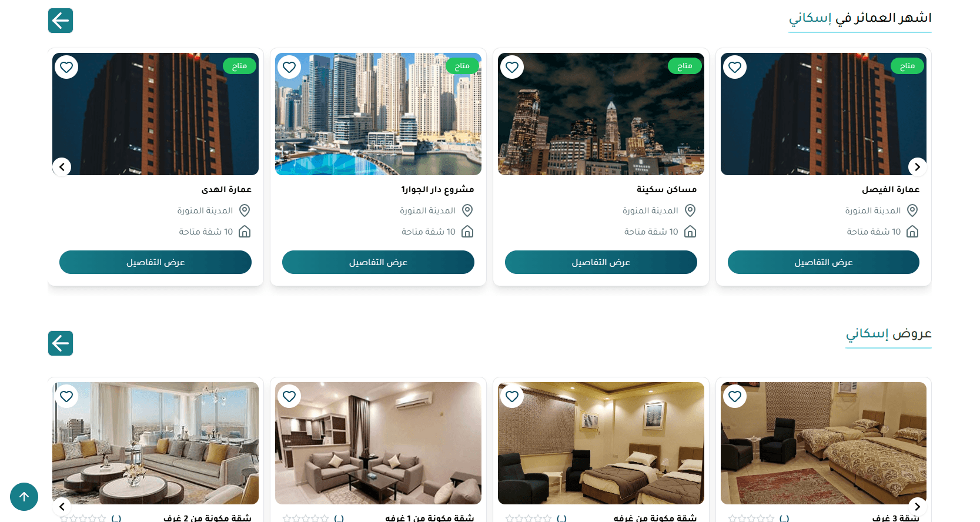Click the home icon on عمارة الفيصل card
Screen dimensions: 980x522
click(912, 232)
